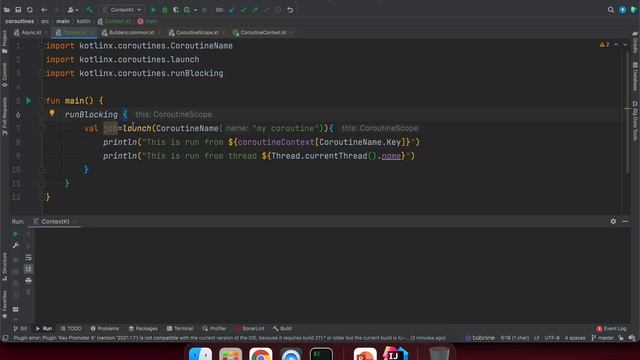Open Google Chrome in the Dock
This screenshot has height=360, width=640.
pos(261,353)
